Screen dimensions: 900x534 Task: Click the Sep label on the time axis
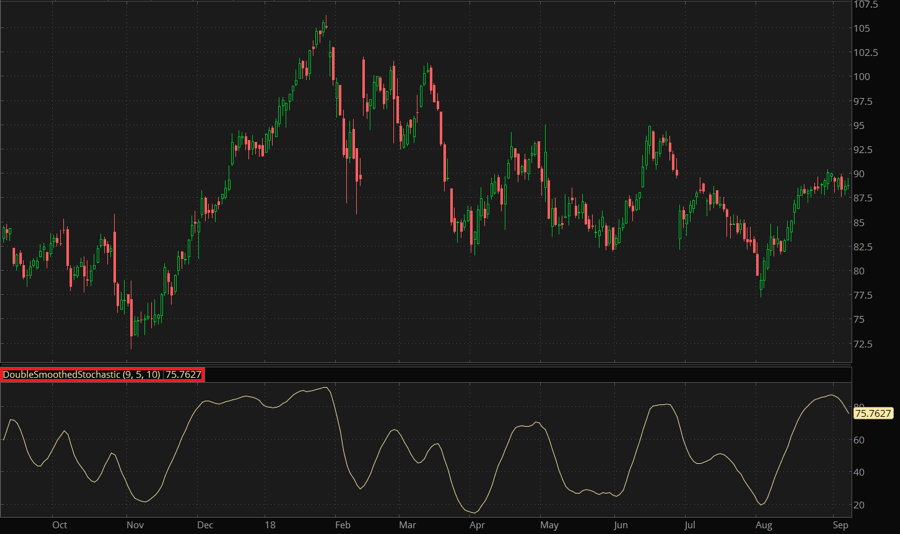coord(840,524)
